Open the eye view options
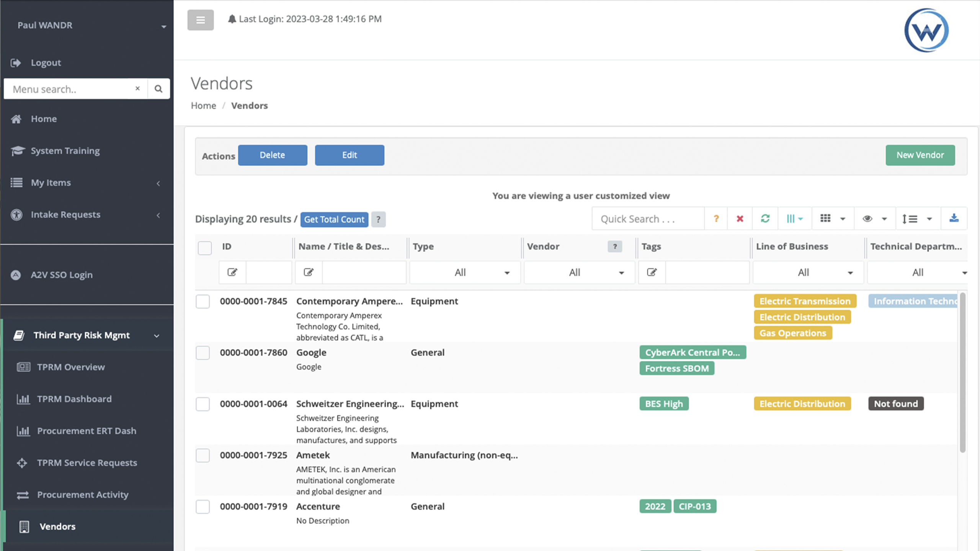This screenshot has height=551, width=980. [x=874, y=218]
